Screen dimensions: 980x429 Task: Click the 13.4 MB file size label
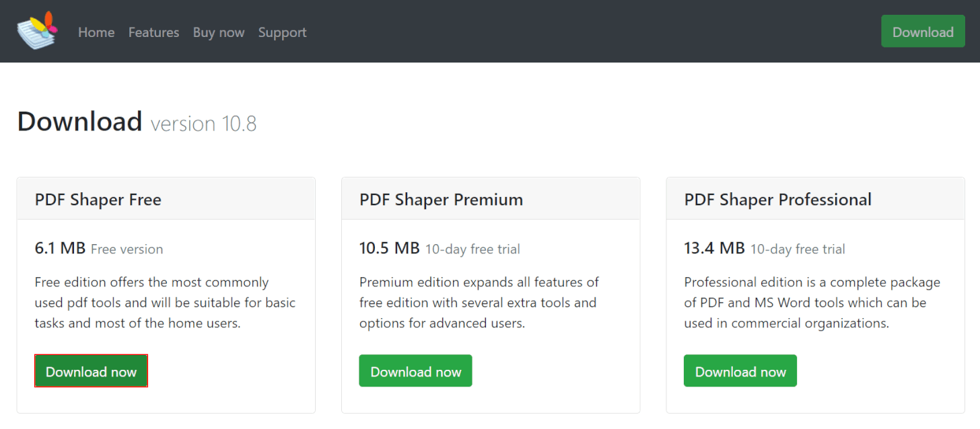714,248
